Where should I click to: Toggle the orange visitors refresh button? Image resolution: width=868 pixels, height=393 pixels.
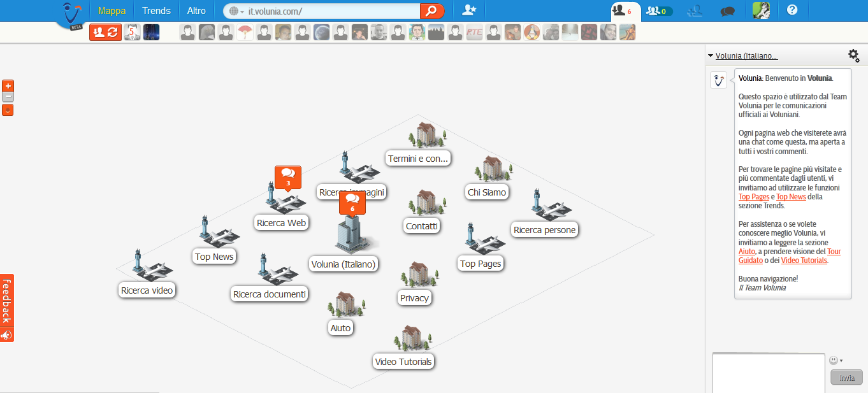pyautogui.click(x=105, y=32)
